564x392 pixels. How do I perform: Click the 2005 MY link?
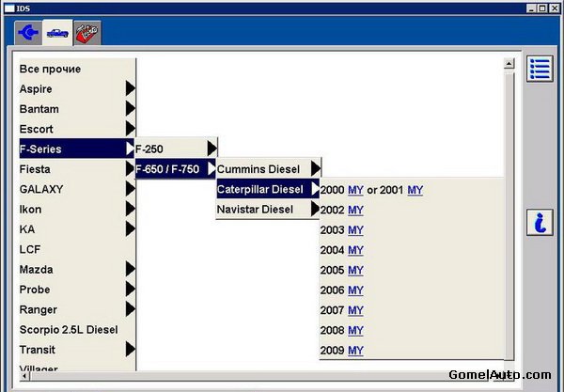click(355, 271)
